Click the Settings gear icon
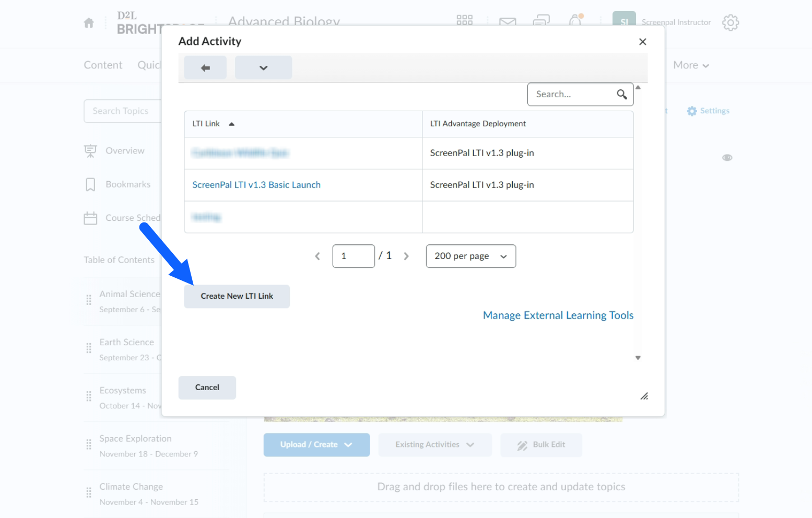This screenshot has height=518, width=812. (692, 111)
